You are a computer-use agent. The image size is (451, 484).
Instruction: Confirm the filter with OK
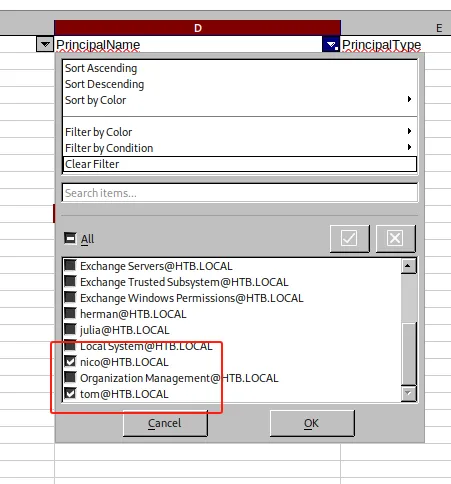pyautogui.click(x=312, y=423)
